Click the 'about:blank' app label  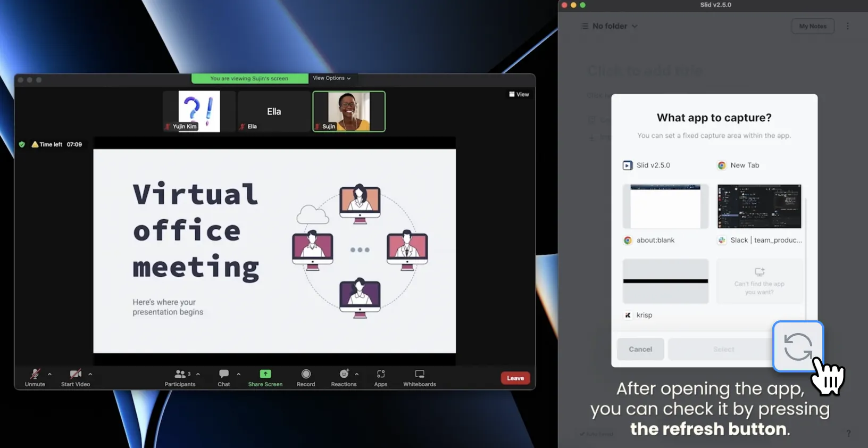(x=649, y=240)
